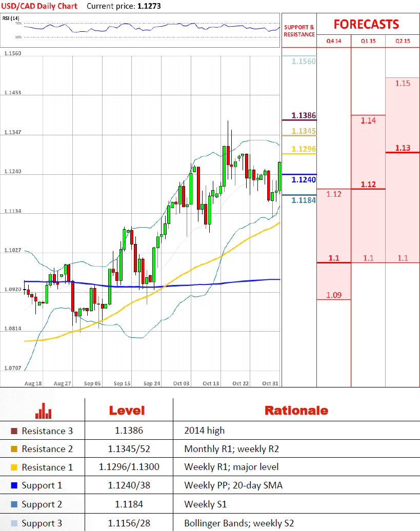The width and height of the screenshot is (420, 531).
Task: Click the Resistance 2 gold swatch
Action: pyautogui.click(x=14, y=449)
